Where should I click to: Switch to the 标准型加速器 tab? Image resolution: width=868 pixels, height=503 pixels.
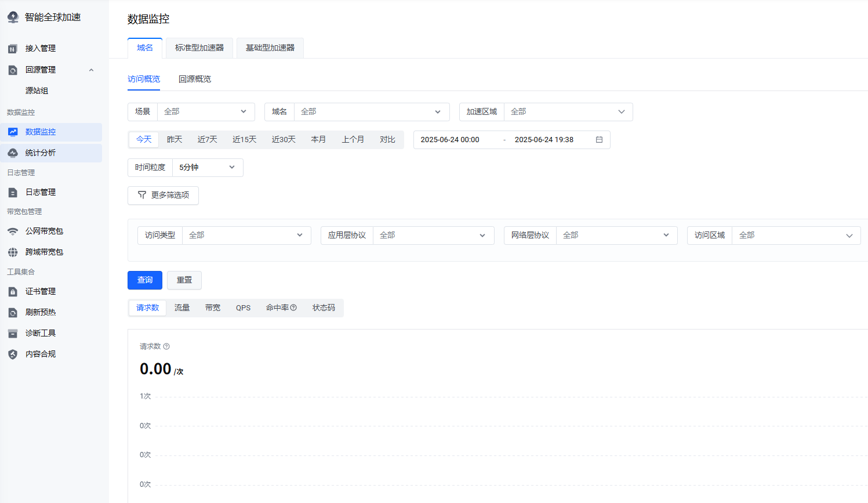click(199, 48)
